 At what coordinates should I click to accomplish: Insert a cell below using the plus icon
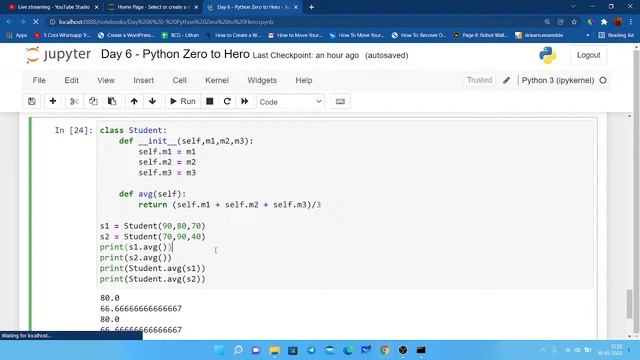point(53,101)
